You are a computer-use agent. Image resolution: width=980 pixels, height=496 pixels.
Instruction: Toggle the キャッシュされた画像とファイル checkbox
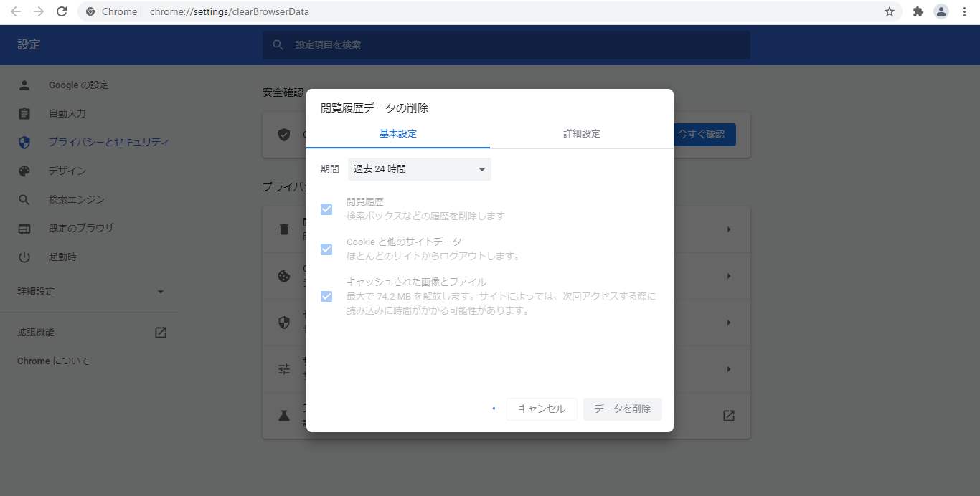(326, 296)
